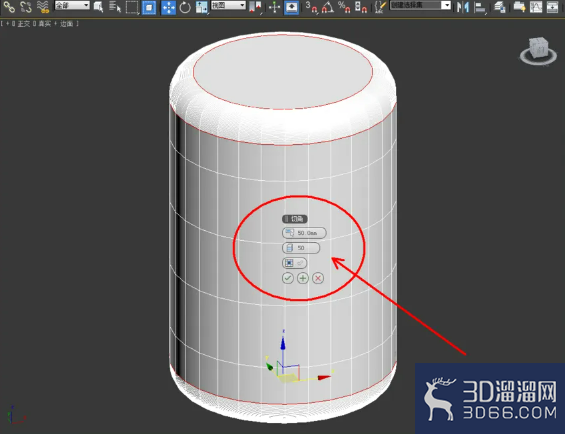Open the Select by Name list
565x434 pixels.
[x=115, y=6]
